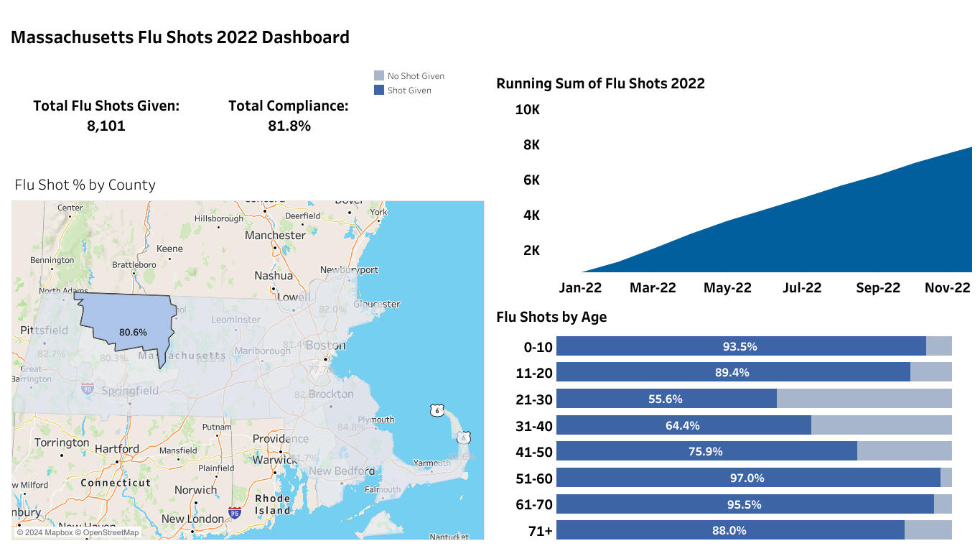This screenshot has width=980, height=551.
Task: Click the gray no-shot segment of 31-40 bar
Action: click(x=881, y=425)
